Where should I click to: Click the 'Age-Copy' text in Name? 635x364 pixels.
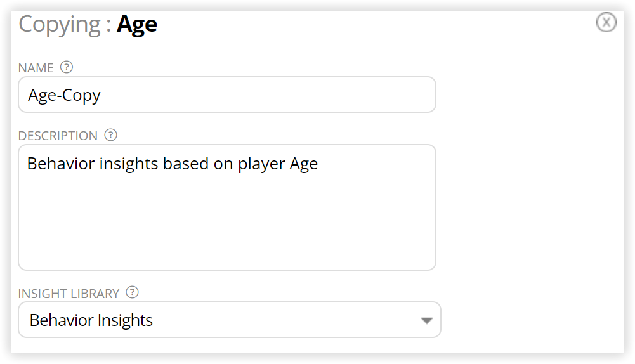pos(64,96)
